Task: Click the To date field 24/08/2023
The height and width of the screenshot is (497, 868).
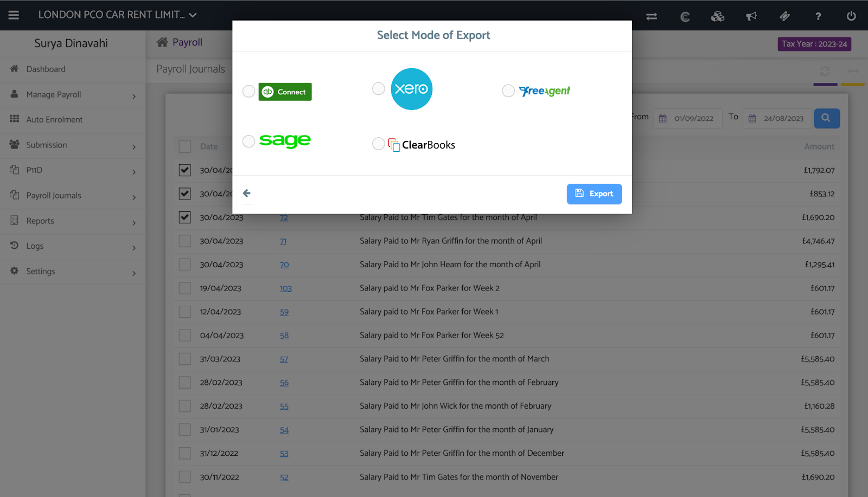Action: (x=777, y=118)
